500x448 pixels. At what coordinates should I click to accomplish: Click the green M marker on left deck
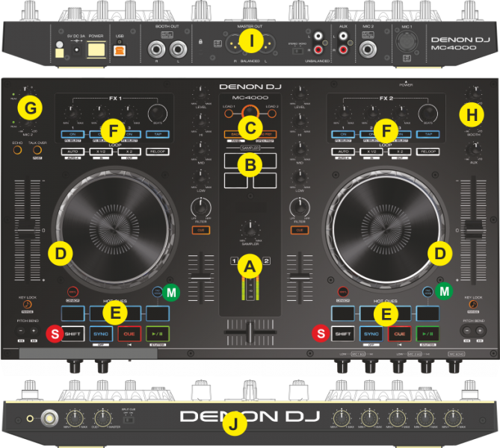pyautogui.click(x=173, y=290)
